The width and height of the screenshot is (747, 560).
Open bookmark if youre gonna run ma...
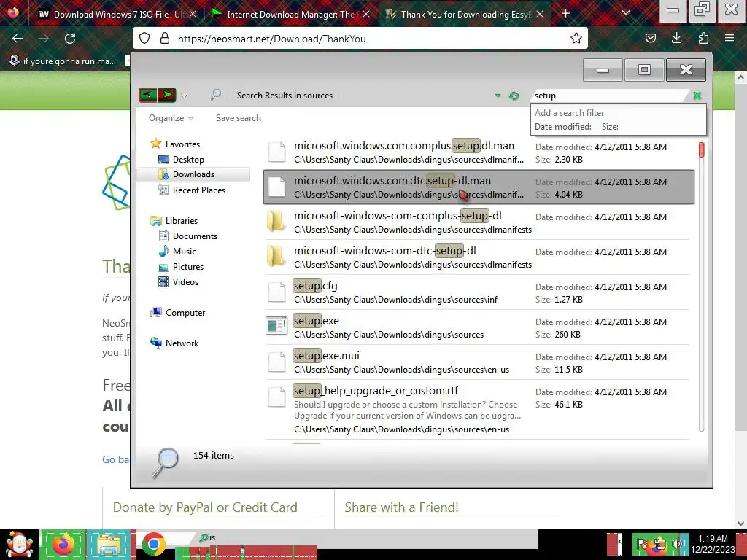click(x=63, y=61)
